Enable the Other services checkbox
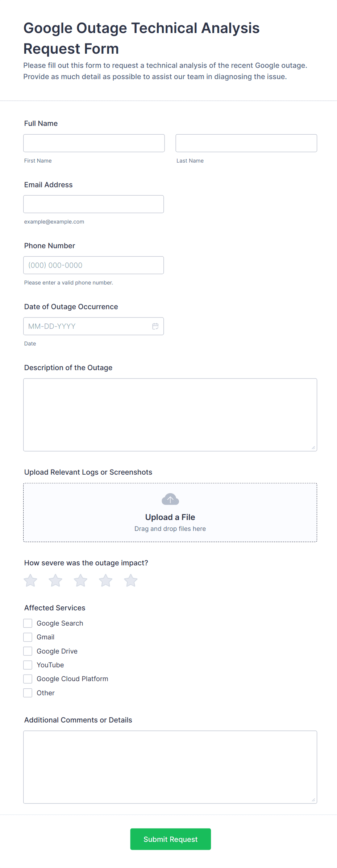337x868 pixels. click(28, 693)
